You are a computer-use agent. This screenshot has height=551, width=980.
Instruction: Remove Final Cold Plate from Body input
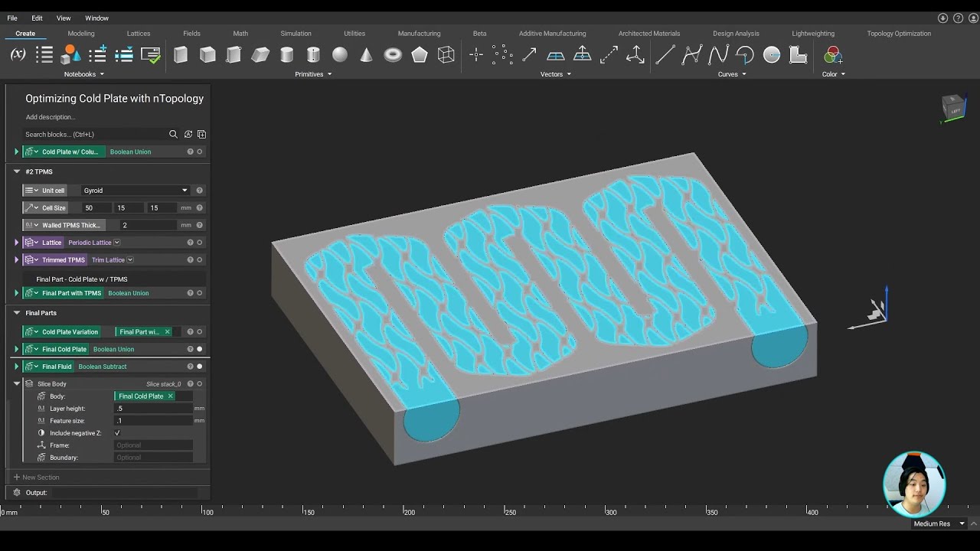pyautogui.click(x=170, y=396)
